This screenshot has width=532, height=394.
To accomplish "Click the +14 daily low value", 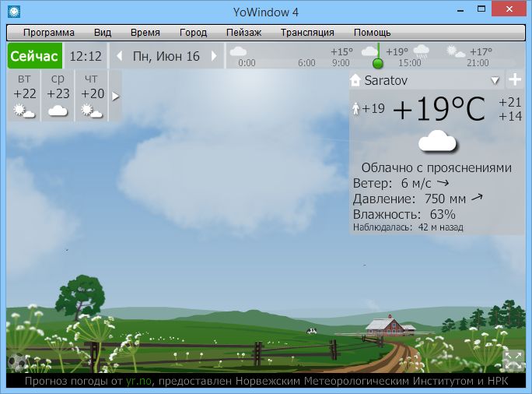I will pyautogui.click(x=510, y=116).
